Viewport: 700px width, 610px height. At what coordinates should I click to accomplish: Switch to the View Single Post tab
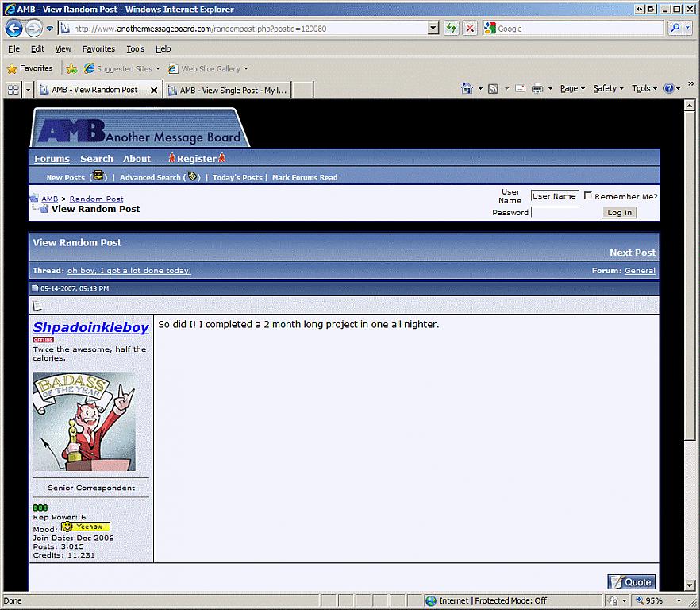[228, 91]
